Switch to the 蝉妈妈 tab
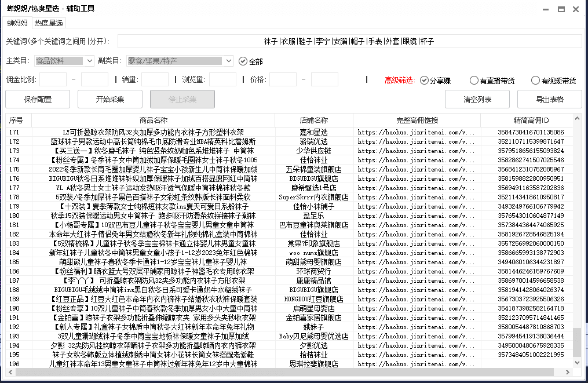Image resolution: width=588 pixels, height=383 pixels. coord(17,23)
